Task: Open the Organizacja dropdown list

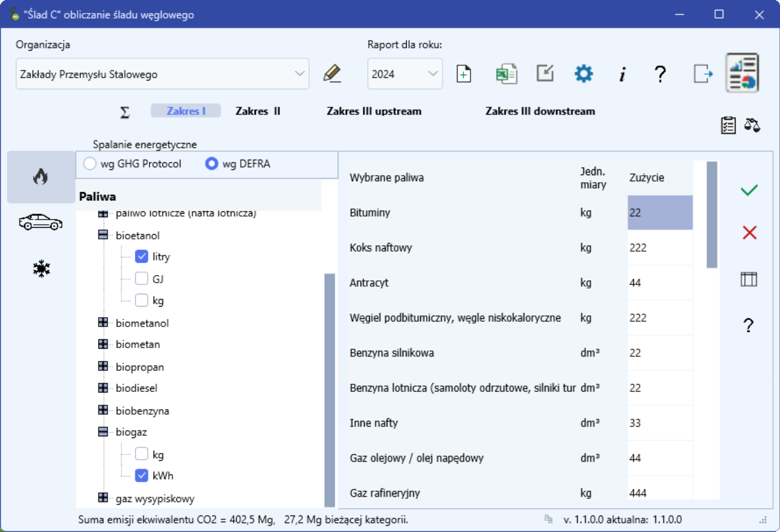Action: [299, 74]
